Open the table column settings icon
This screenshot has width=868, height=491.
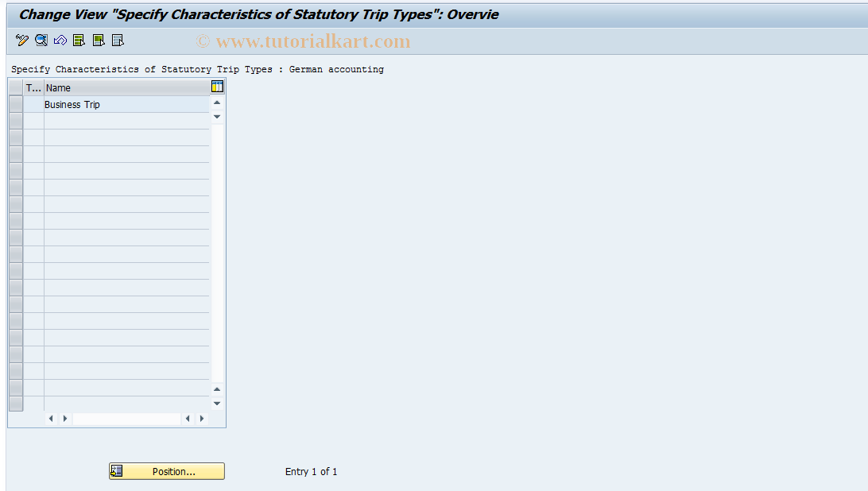pyautogui.click(x=218, y=87)
